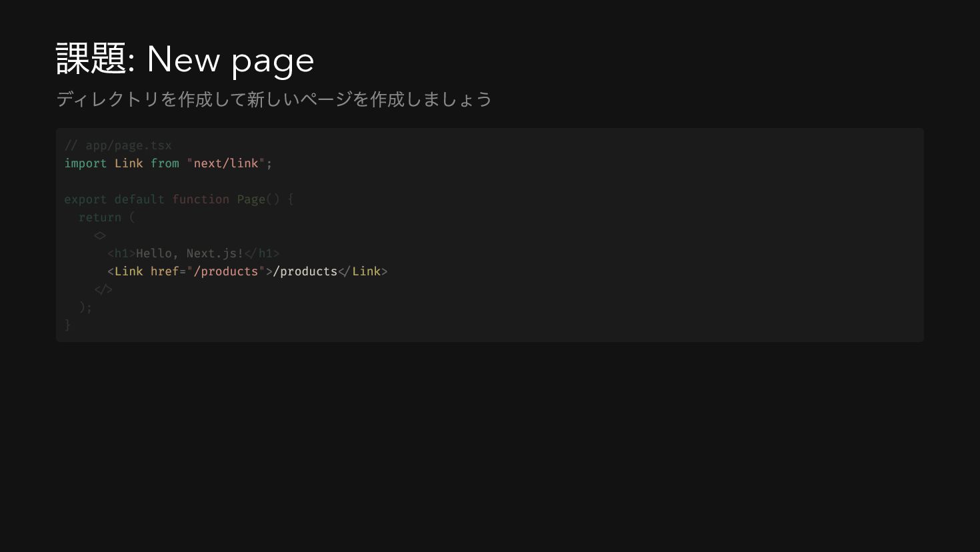Click the "export default" keywords
980x552 pixels.
[114, 199]
